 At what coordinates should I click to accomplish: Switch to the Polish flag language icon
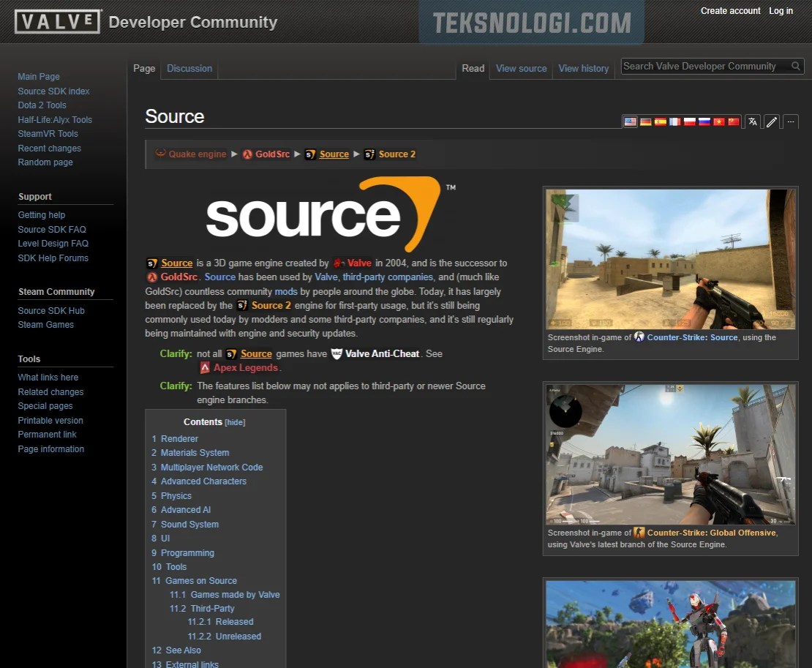(689, 121)
